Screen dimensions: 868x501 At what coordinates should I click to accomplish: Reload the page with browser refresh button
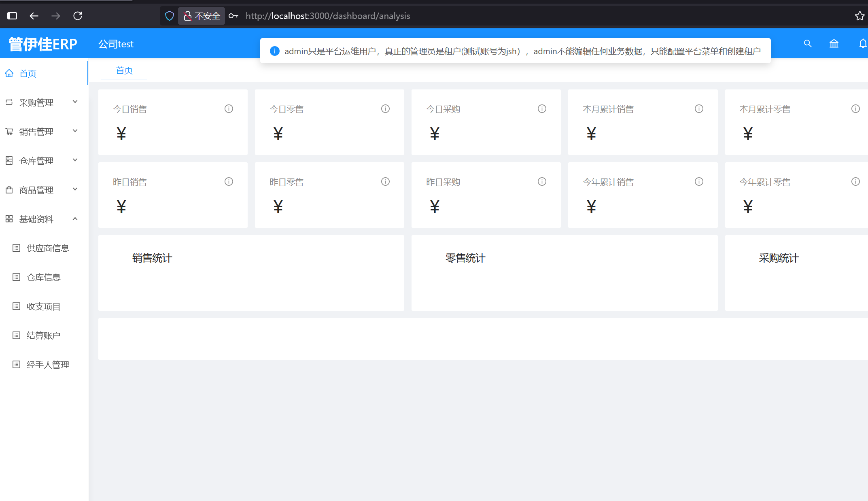(x=78, y=16)
